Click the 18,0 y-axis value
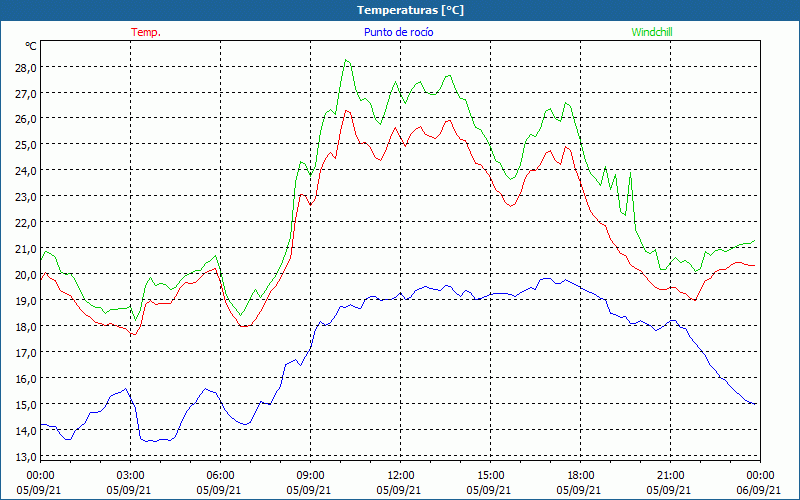 coord(26,327)
